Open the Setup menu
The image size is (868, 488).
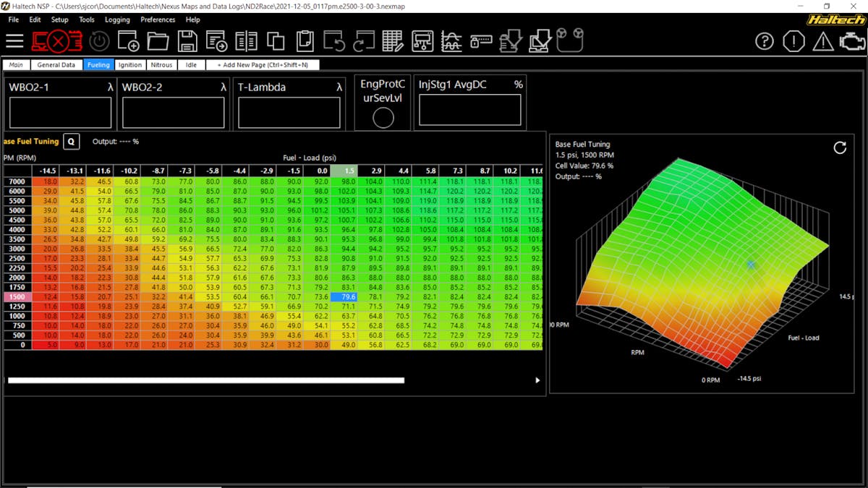[59, 20]
